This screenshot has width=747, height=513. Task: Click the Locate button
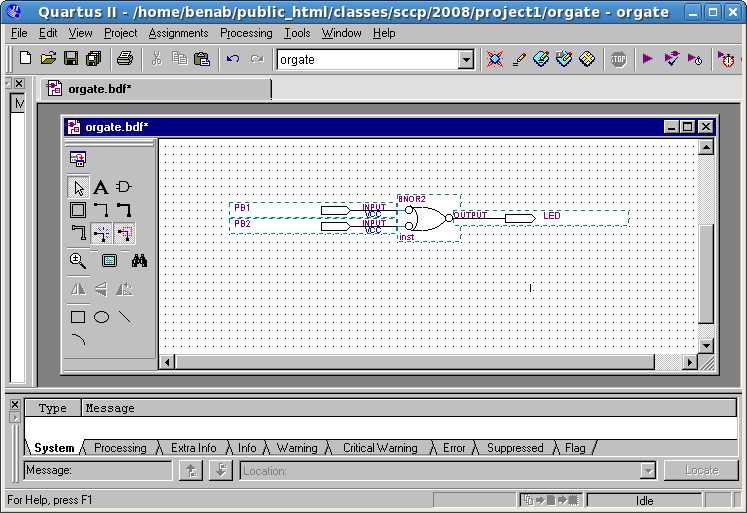[x=701, y=471]
